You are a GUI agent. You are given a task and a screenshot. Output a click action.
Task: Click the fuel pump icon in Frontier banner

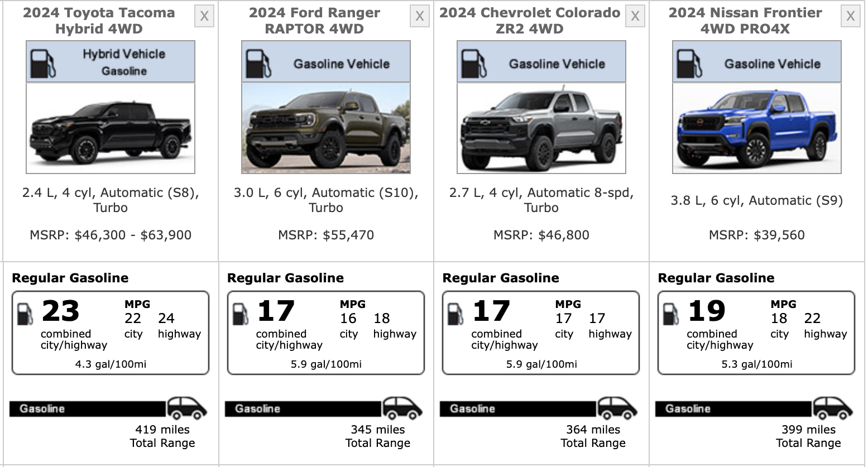click(689, 63)
